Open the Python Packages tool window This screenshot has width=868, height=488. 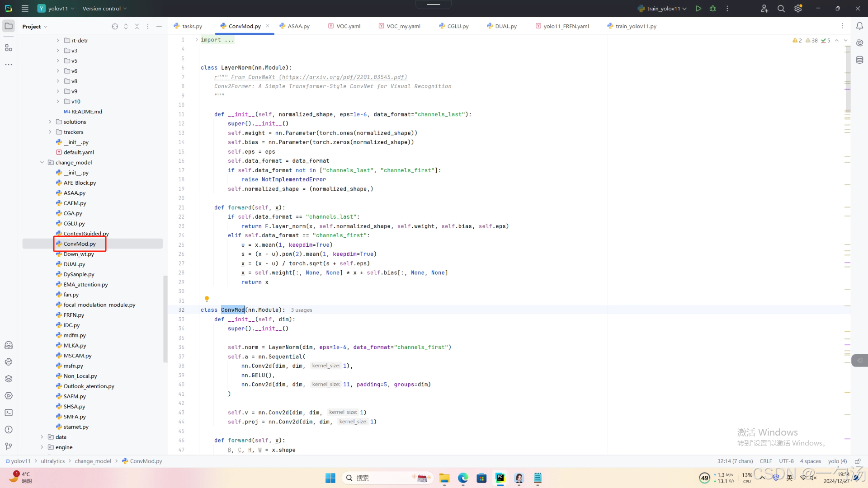click(x=9, y=379)
